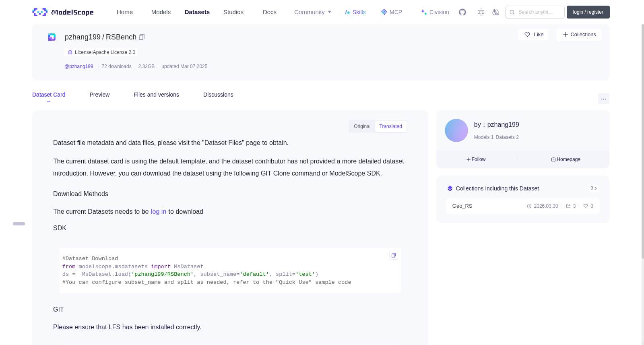Image resolution: width=644 pixels, height=345 pixels.
Task: Open the ModelScope logo homepage
Action: tap(63, 12)
